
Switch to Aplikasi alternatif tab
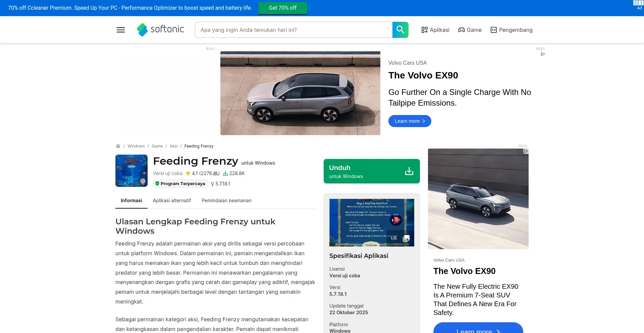[x=172, y=201]
